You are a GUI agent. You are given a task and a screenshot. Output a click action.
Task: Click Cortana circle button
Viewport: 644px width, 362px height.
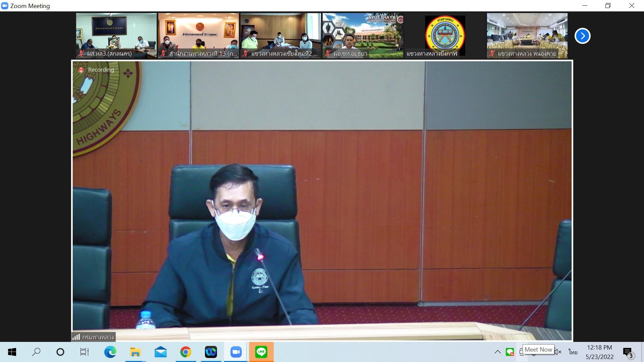[x=60, y=352]
